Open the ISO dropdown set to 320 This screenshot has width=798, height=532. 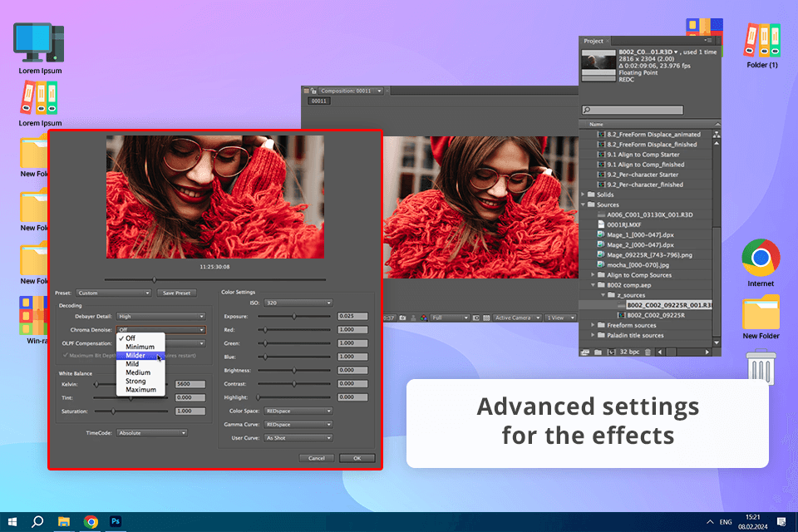coord(298,303)
